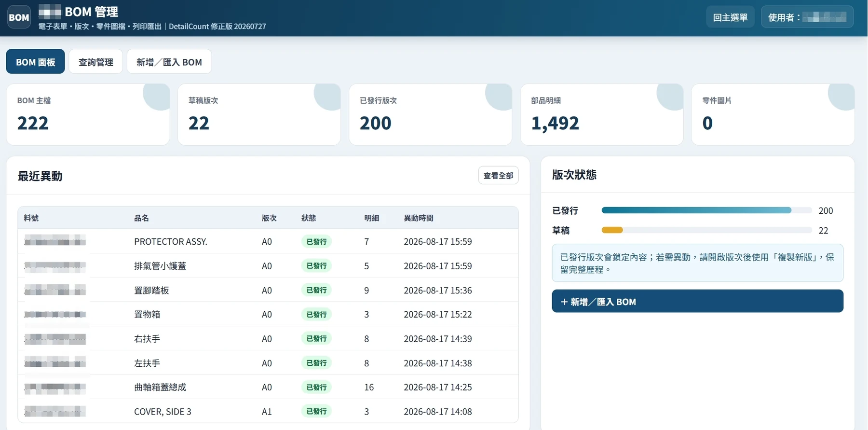Click the 草稿 progress bar
Screen dimensions: 868x430
pyautogui.click(x=706, y=230)
